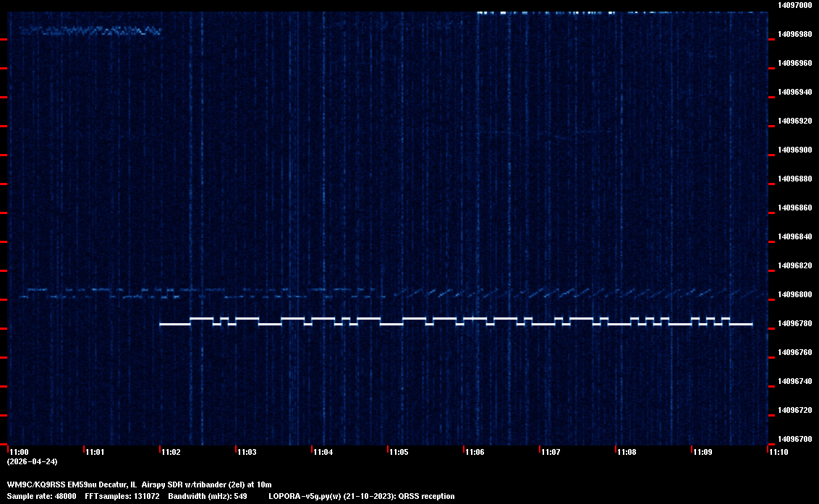The height and width of the screenshot is (504, 819).
Task: Click the 14096700 frequency label
Action: [x=794, y=439]
